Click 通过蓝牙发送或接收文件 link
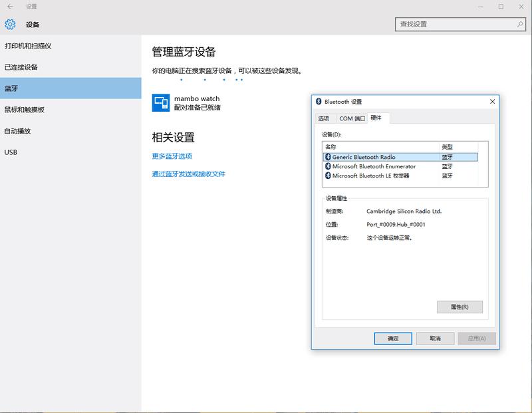This screenshot has height=413, width=532. click(188, 174)
